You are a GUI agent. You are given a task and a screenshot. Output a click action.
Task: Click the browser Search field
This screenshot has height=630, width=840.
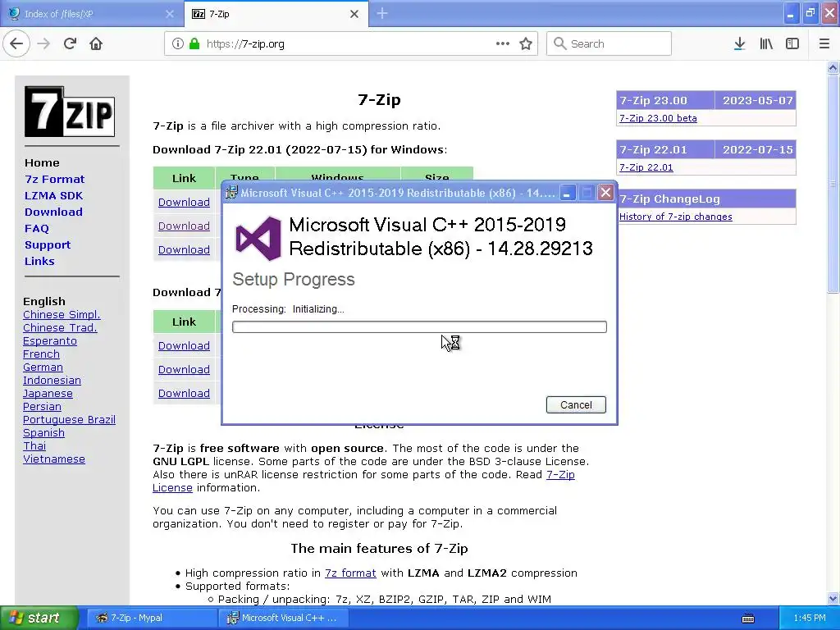tap(609, 43)
